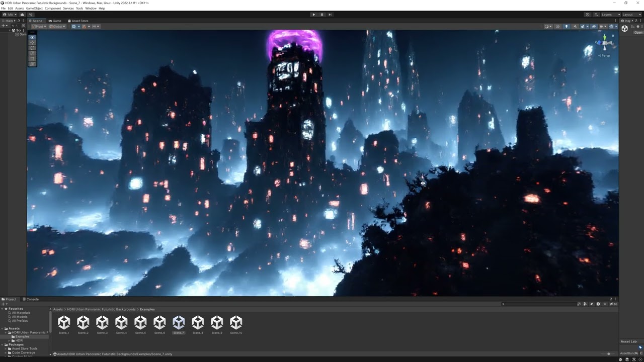
Task: Select the Transform tool in Scene toolbar
Action: [x=33, y=64]
